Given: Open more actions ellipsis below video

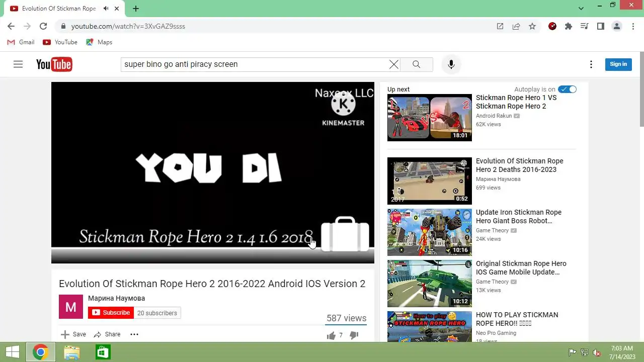Looking at the screenshot, I should [134, 334].
